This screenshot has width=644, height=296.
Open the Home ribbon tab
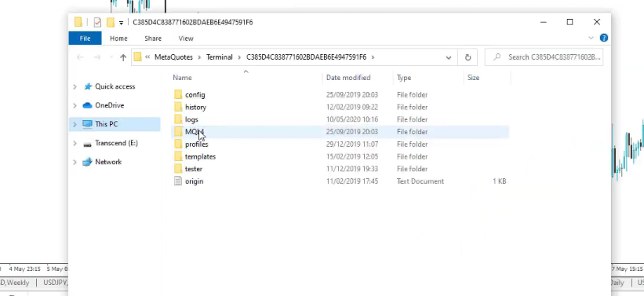(118, 38)
